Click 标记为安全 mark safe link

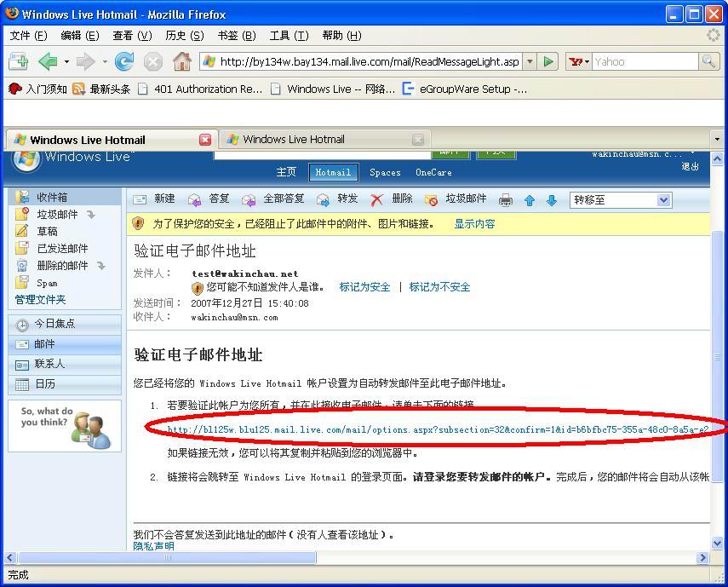click(364, 287)
